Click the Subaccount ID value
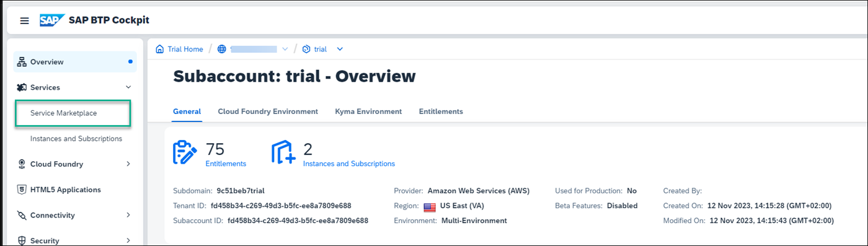 point(298,221)
